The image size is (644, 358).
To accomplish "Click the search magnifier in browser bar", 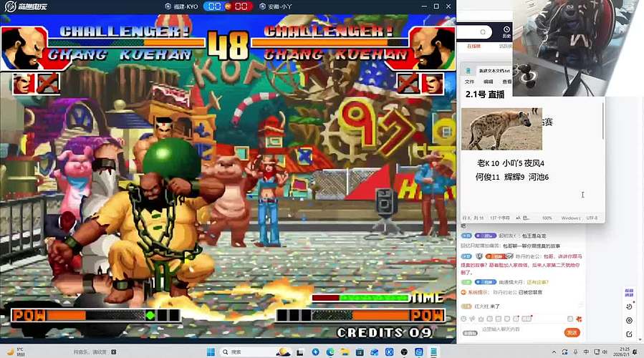I will pyautogui.click(x=483, y=33).
